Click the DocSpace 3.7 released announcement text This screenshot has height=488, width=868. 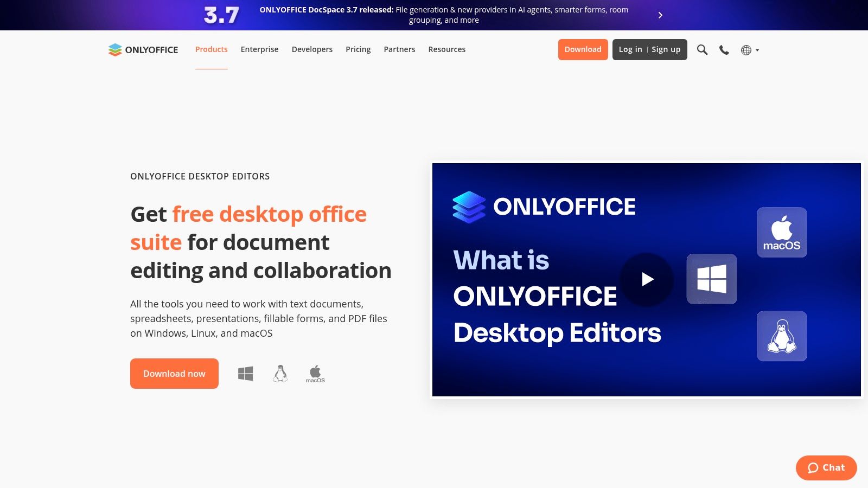click(444, 15)
